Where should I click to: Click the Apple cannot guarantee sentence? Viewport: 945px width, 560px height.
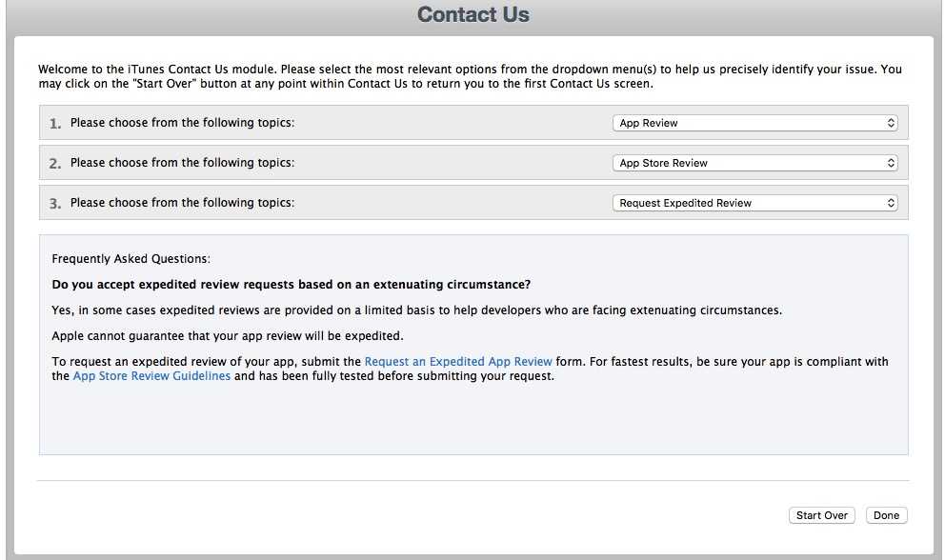tap(228, 336)
